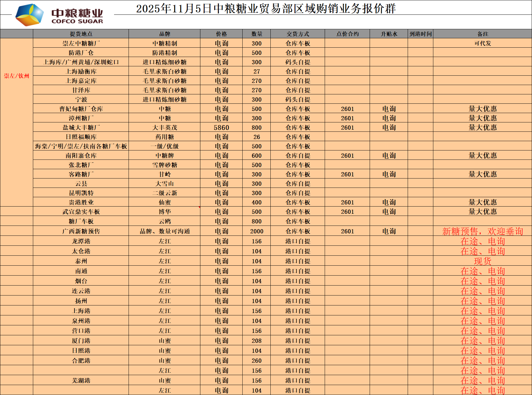Viewport: 532px width, 395px height.
Task: Select the 可代发 remark cell
Action: 483,43
